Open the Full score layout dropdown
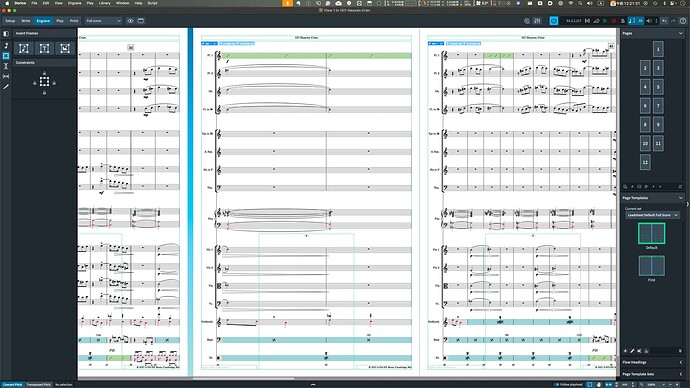 pyautogui.click(x=103, y=21)
